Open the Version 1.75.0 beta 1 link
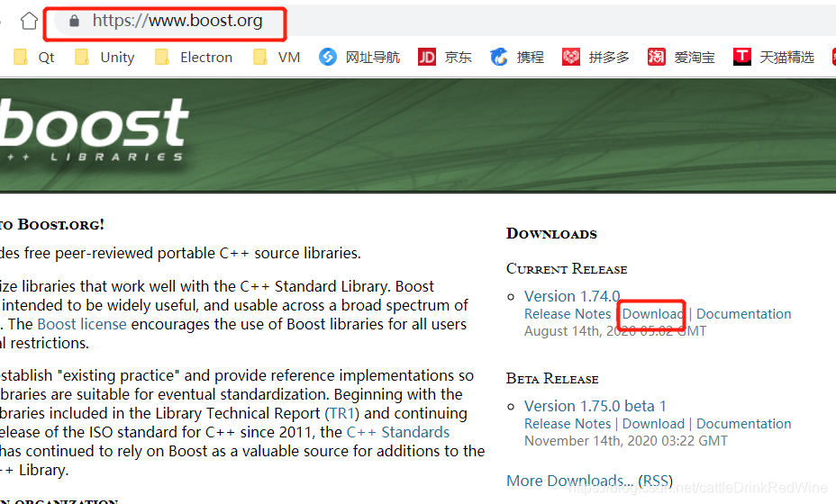Image resolution: width=836 pixels, height=504 pixels. coord(595,406)
